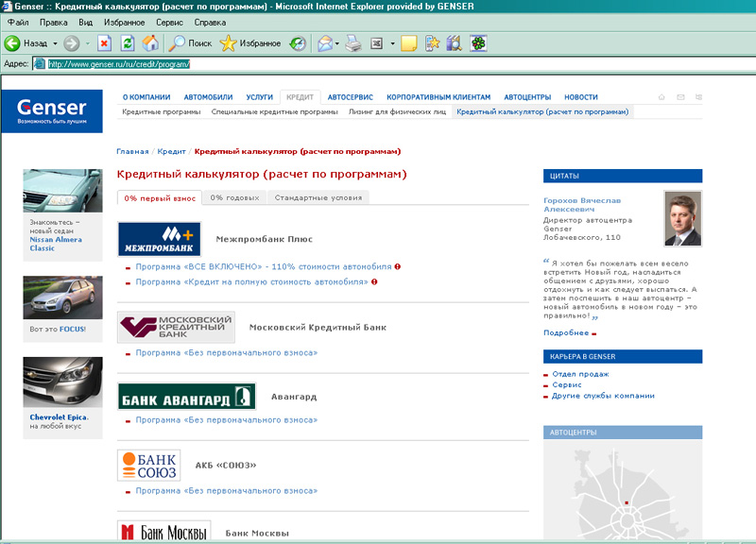Click the Edit page toolbar icon

click(x=376, y=43)
